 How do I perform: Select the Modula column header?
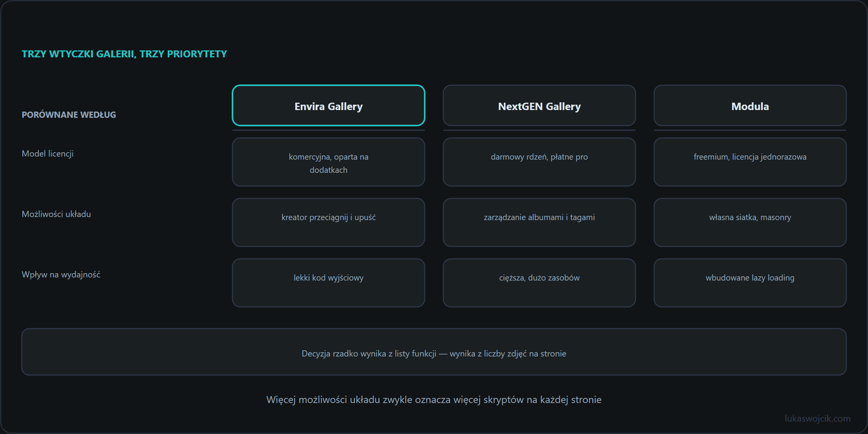tap(750, 105)
